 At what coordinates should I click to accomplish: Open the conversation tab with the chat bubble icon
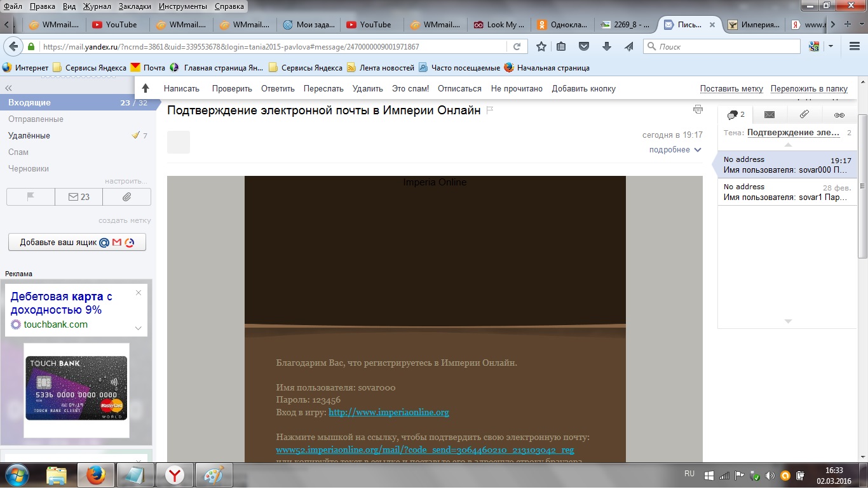pos(735,115)
